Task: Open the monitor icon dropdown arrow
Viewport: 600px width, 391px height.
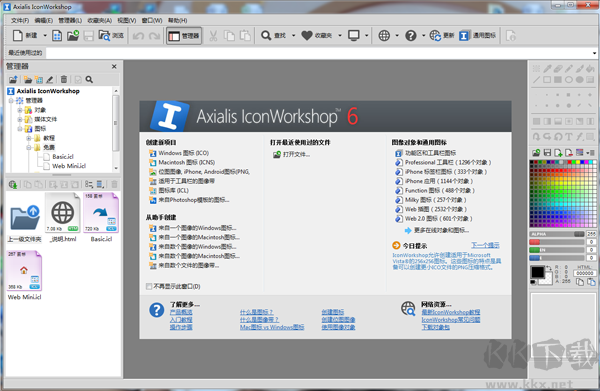Action: [x=366, y=36]
